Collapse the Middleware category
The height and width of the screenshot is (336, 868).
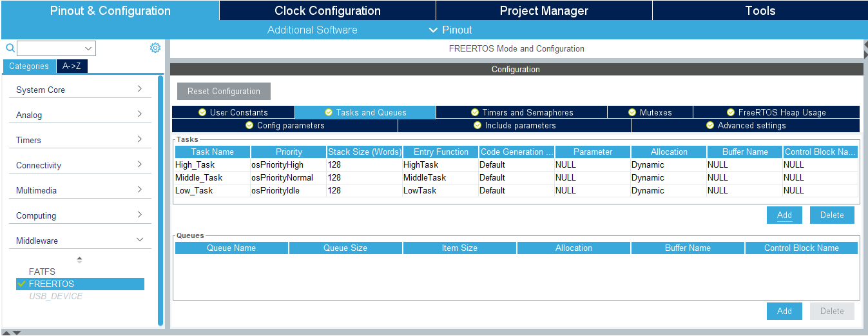[x=80, y=241]
